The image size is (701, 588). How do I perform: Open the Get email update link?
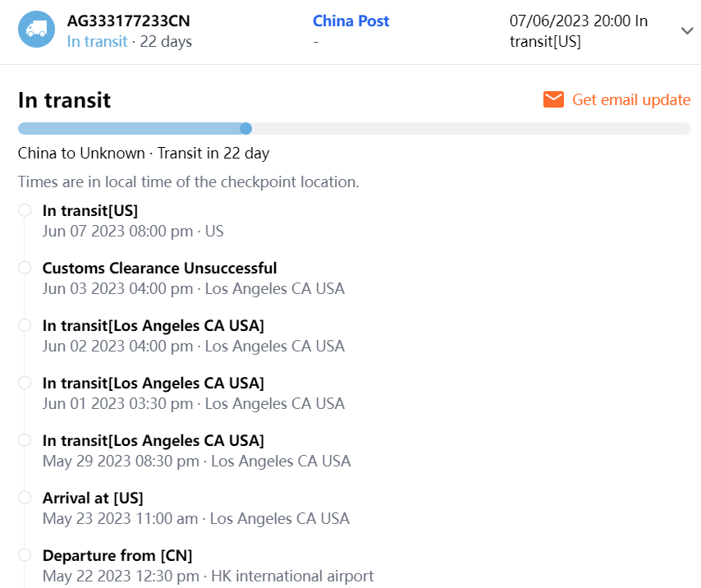(x=630, y=100)
